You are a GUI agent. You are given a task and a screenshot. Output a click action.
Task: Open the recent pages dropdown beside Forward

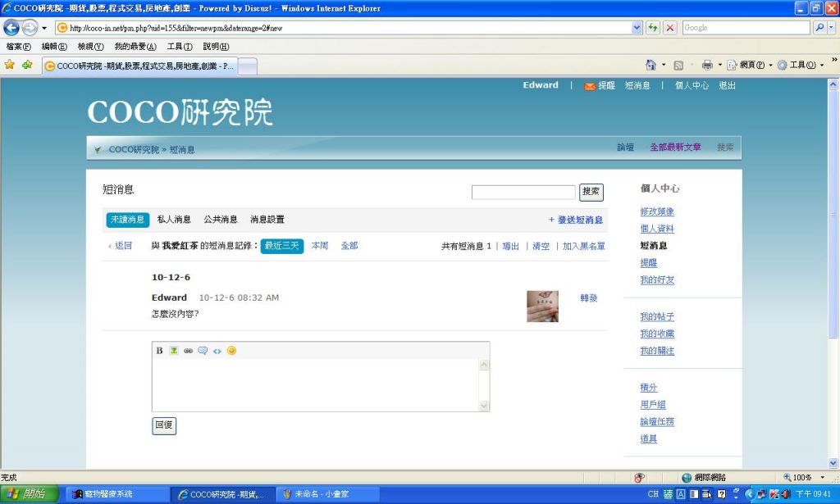[44, 28]
